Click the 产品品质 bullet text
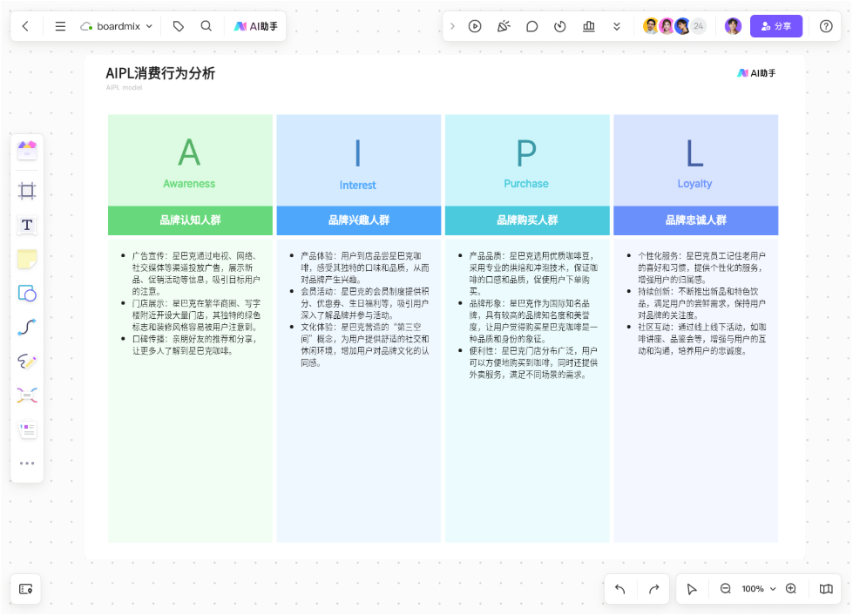The image size is (853, 616). coord(533,274)
